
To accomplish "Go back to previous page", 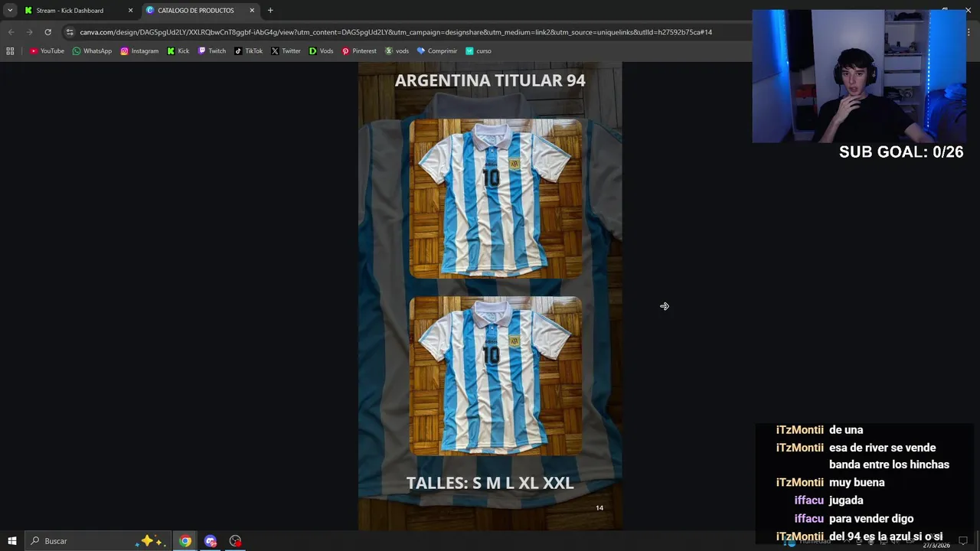I will 11,32.
